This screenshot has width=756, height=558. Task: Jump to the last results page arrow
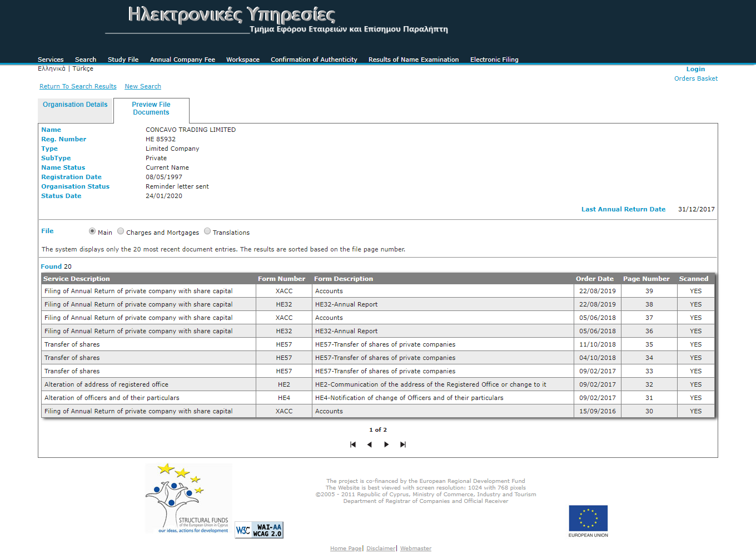pos(403,445)
